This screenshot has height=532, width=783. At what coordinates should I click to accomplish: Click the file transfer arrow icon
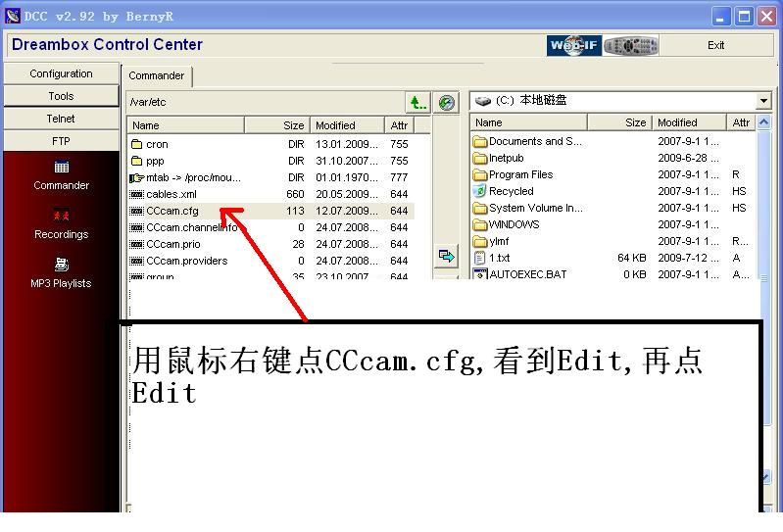446,256
